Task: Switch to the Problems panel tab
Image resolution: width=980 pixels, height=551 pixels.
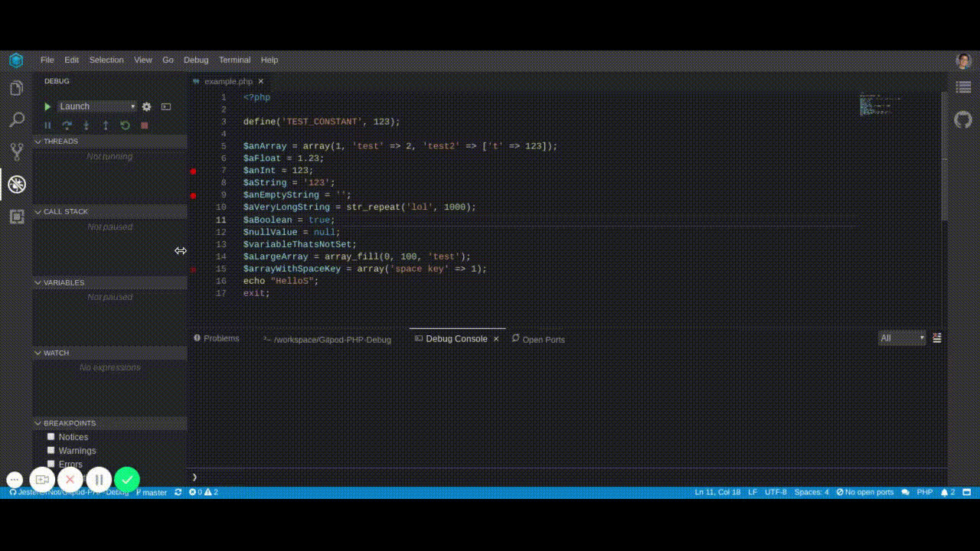Action: (217, 338)
